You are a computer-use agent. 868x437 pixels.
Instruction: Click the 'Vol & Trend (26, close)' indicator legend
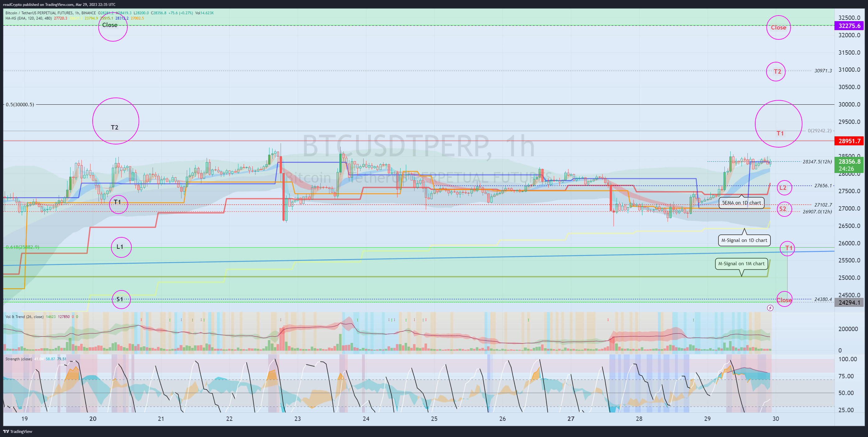click(25, 317)
